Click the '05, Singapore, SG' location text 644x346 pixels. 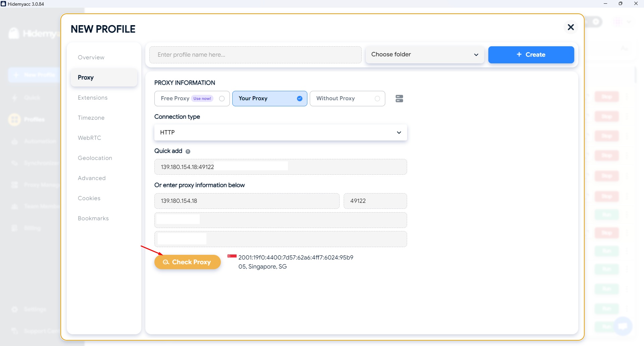pos(262,267)
